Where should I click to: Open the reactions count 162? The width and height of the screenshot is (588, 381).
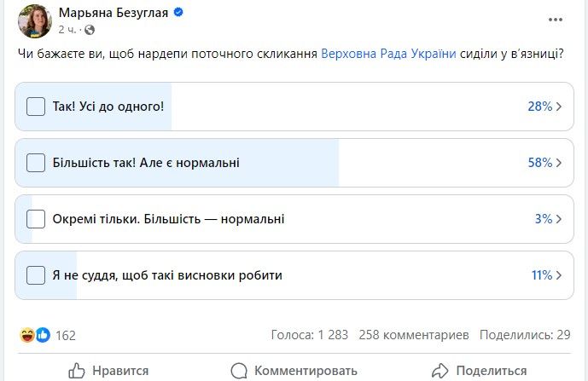pos(66,335)
